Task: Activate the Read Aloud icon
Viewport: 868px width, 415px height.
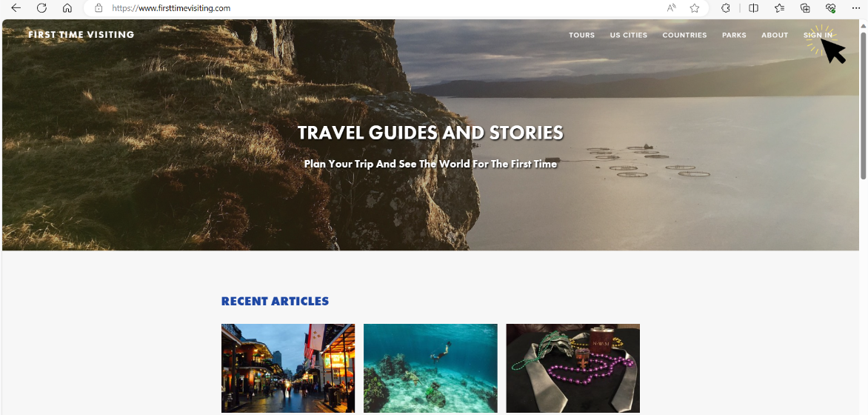Action: click(672, 8)
